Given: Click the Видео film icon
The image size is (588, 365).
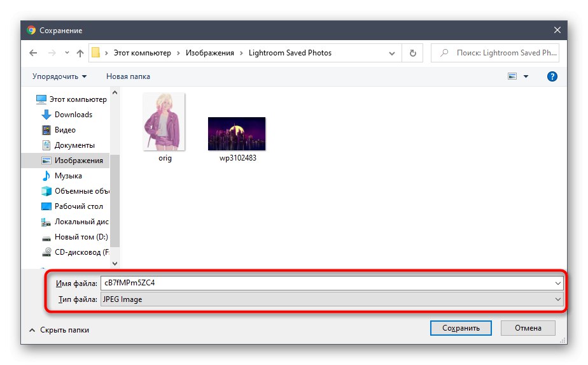Looking at the screenshot, I should 46,130.
